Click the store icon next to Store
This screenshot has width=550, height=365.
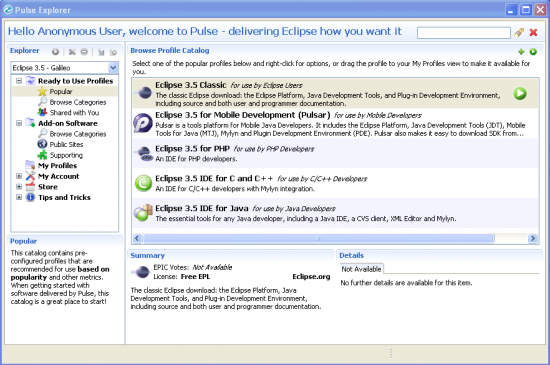pos(31,187)
